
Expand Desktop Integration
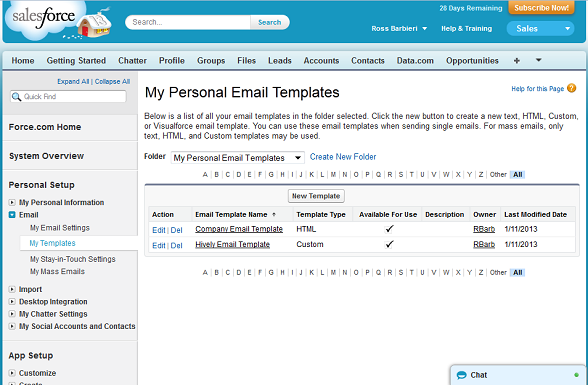click(x=12, y=302)
